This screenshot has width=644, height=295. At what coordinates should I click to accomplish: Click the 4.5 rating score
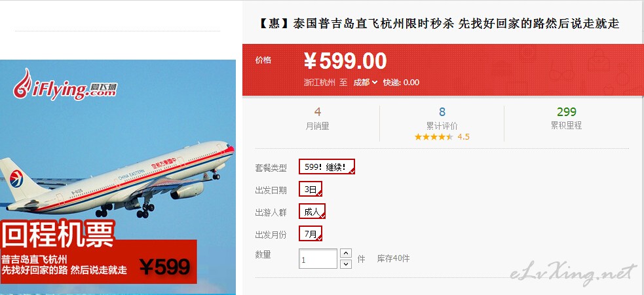pyautogui.click(x=463, y=137)
